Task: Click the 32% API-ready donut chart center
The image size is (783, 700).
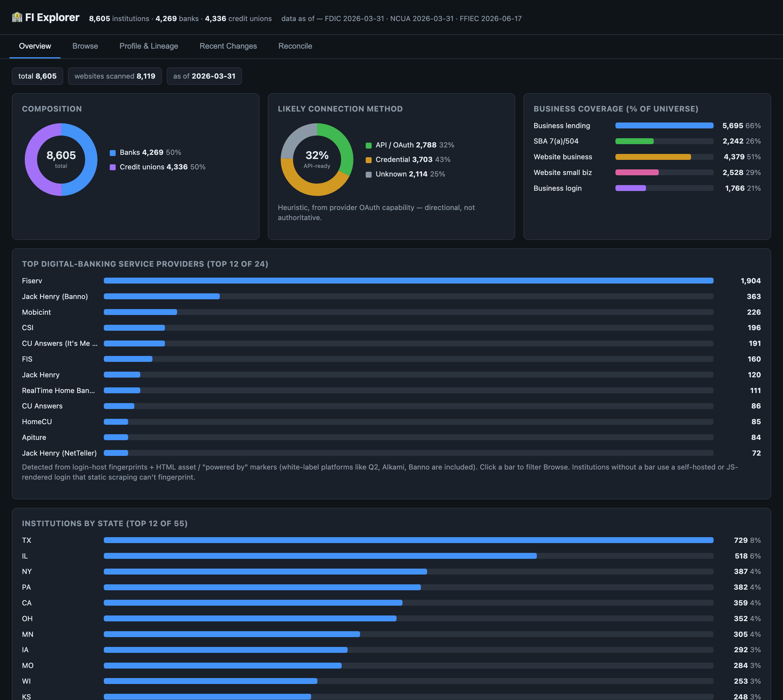Action: coord(317,159)
